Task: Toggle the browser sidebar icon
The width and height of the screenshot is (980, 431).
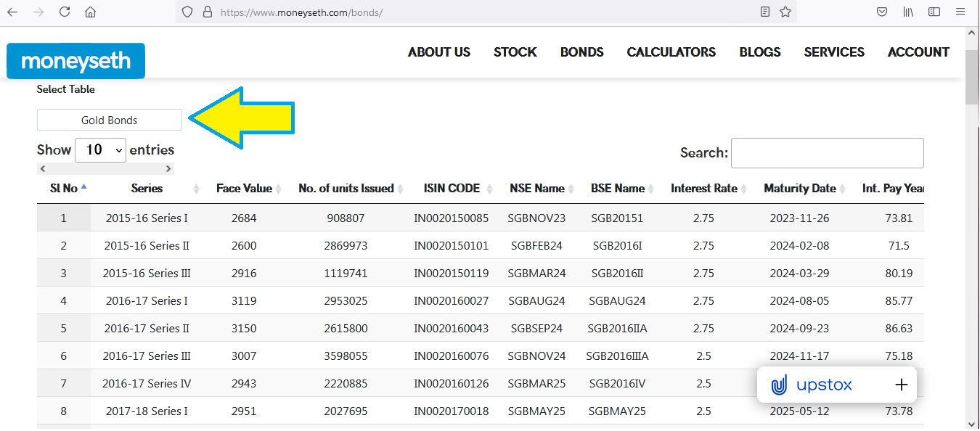Action: [x=934, y=12]
